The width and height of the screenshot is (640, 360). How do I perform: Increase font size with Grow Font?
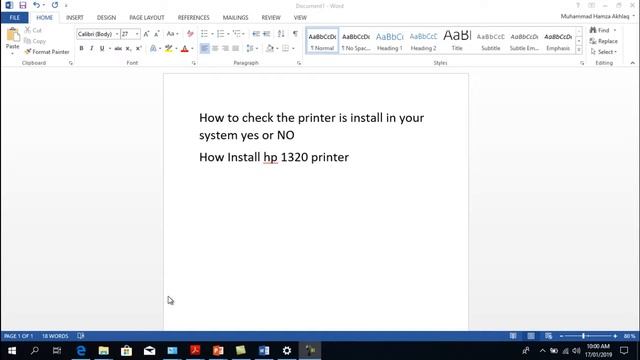(147, 34)
